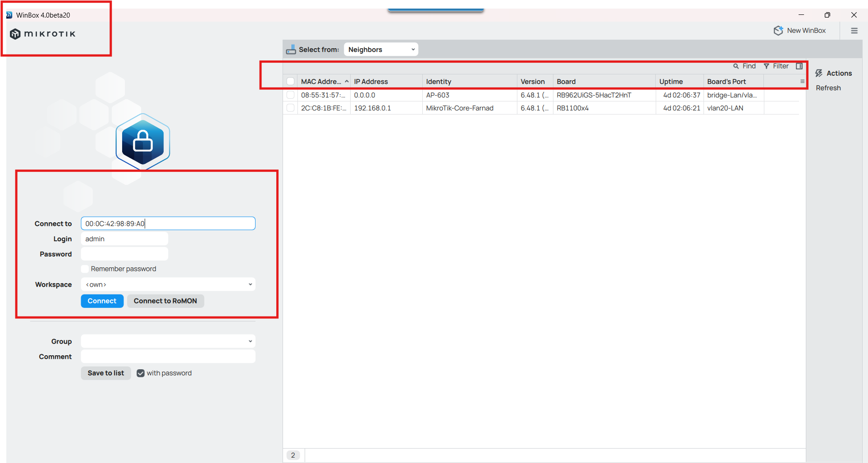
Task: Maximize the WinBox window
Action: pyautogui.click(x=827, y=15)
